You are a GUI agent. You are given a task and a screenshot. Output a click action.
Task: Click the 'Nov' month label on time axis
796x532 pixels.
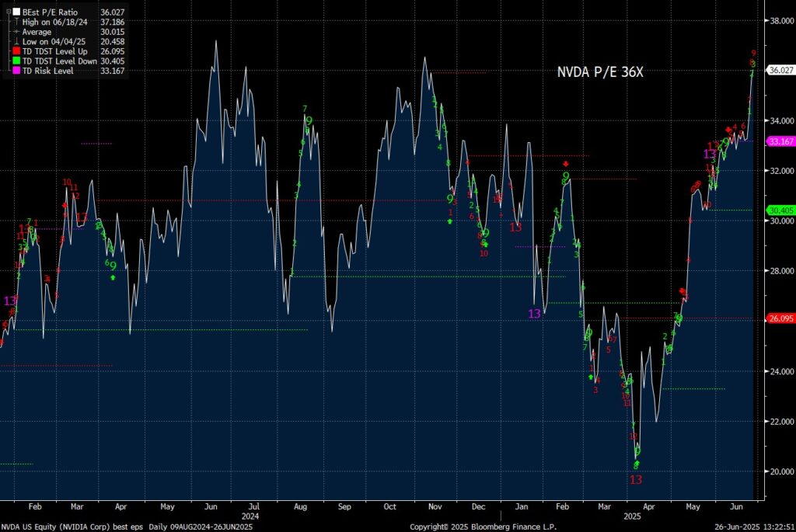click(x=435, y=506)
